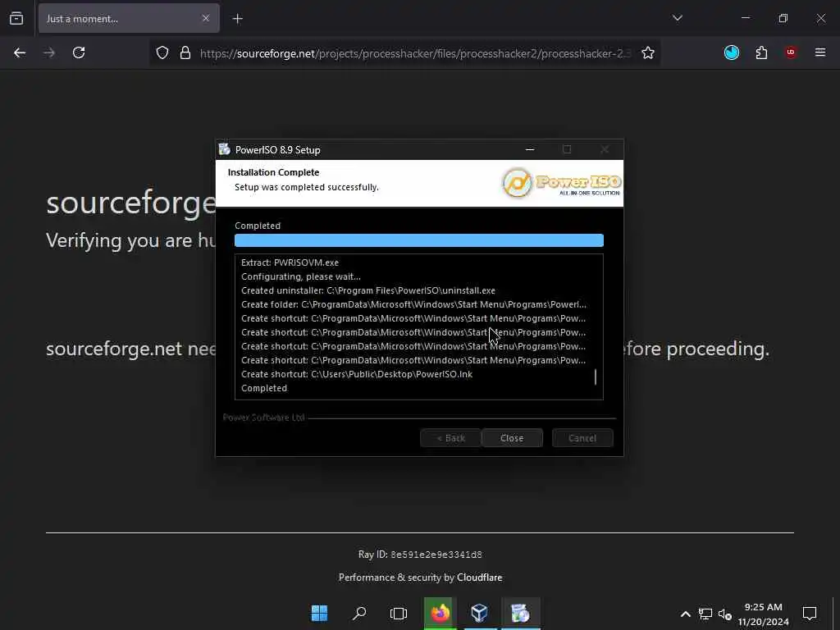Open the clock showing 9:25 AM
This screenshot has width=840, height=630.
click(763, 614)
